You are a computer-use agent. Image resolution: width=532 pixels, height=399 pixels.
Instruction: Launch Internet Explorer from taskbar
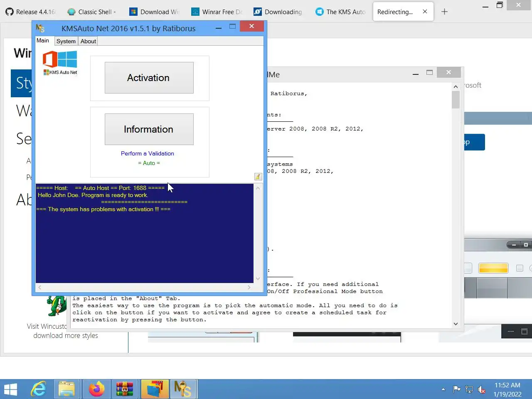pyautogui.click(x=39, y=389)
